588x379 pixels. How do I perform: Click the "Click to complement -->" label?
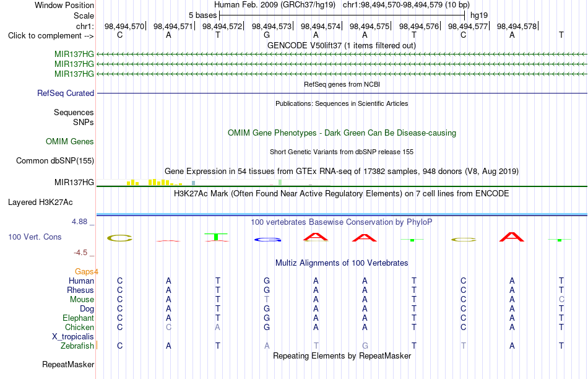(x=51, y=36)
